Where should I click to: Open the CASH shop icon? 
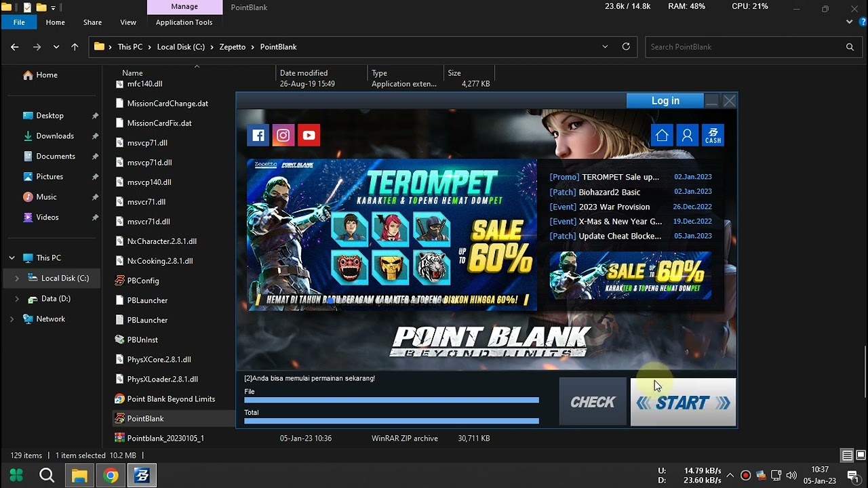tap(713, 136)
